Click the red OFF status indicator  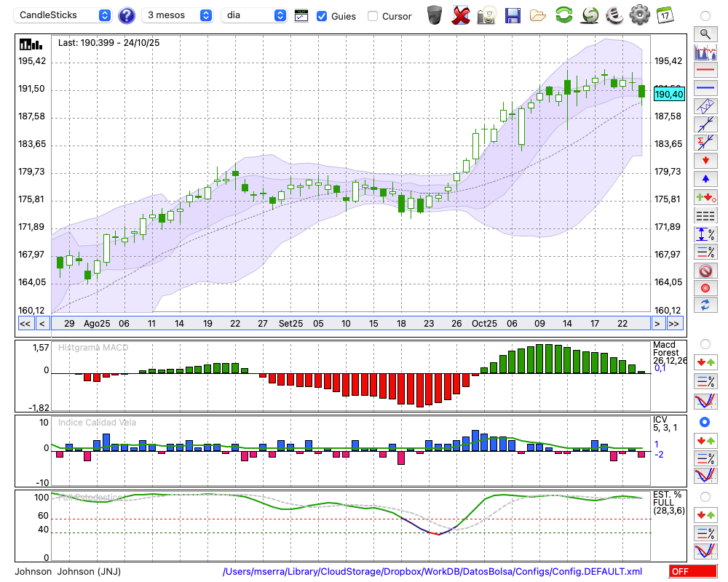692,572
